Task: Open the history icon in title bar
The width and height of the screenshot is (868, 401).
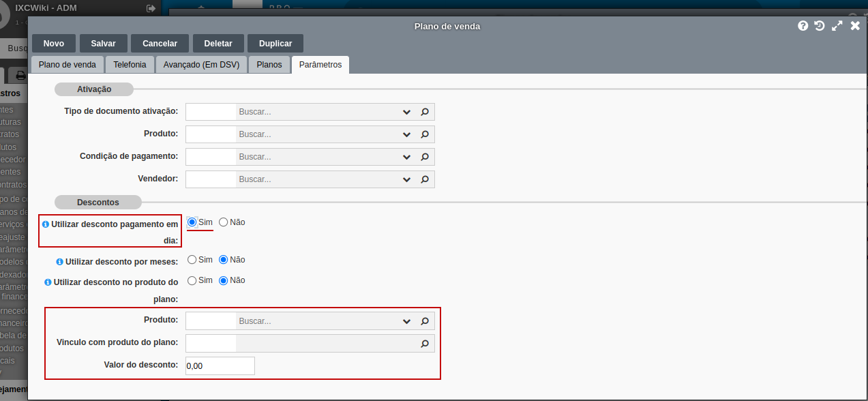Action: coord(820,26)
